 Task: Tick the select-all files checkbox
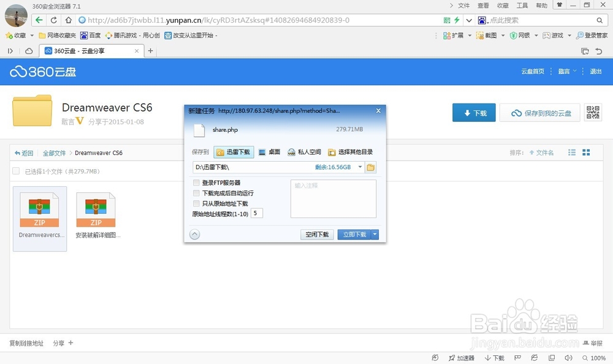tap(16, 171)
